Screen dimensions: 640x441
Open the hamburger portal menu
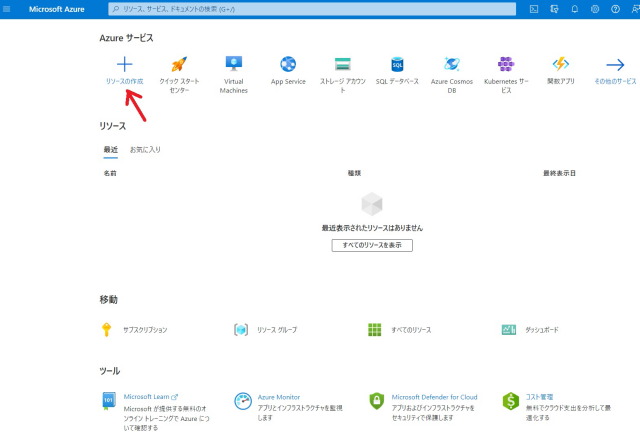7,9
